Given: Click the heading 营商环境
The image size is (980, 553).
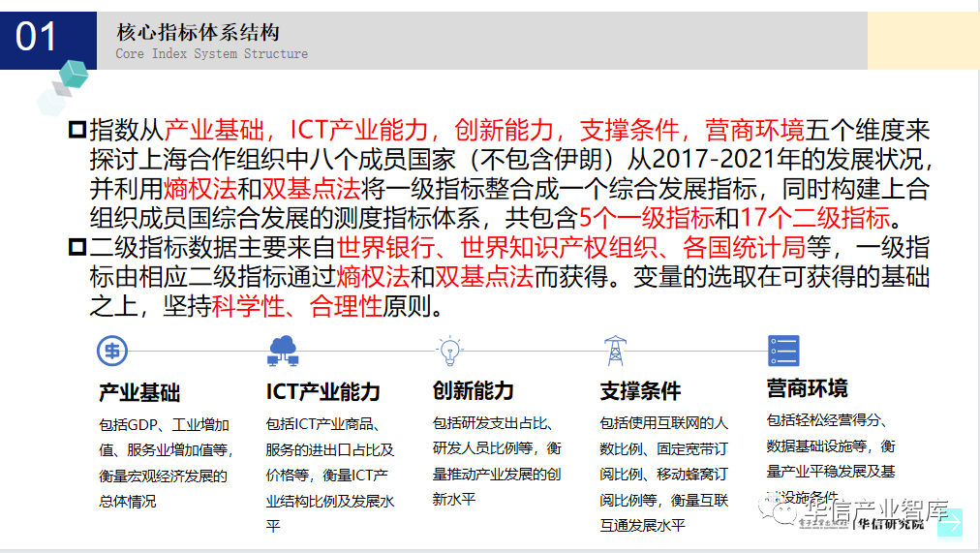Looking at the screenshot, I should [807, 388].
